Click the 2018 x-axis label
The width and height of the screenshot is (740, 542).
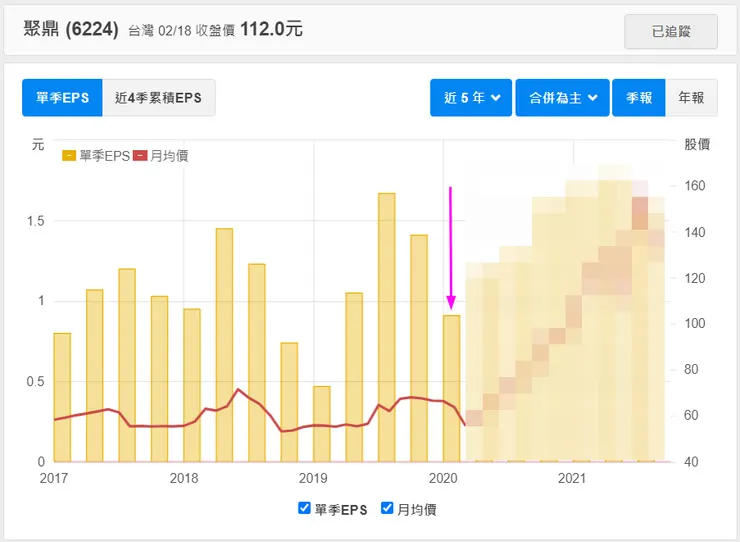[184, 478]
